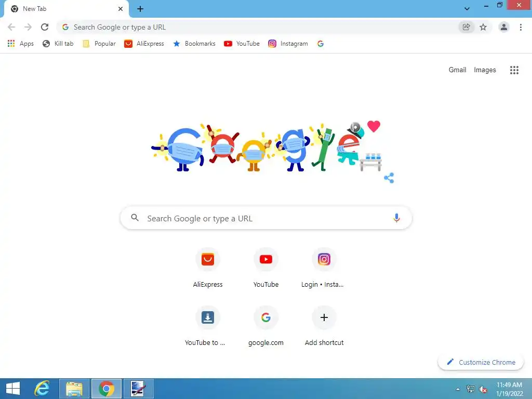The width and height of the screenshot is (532, 399).
Task: Show hidden tray icons arrow
Action: pos(458,389)
